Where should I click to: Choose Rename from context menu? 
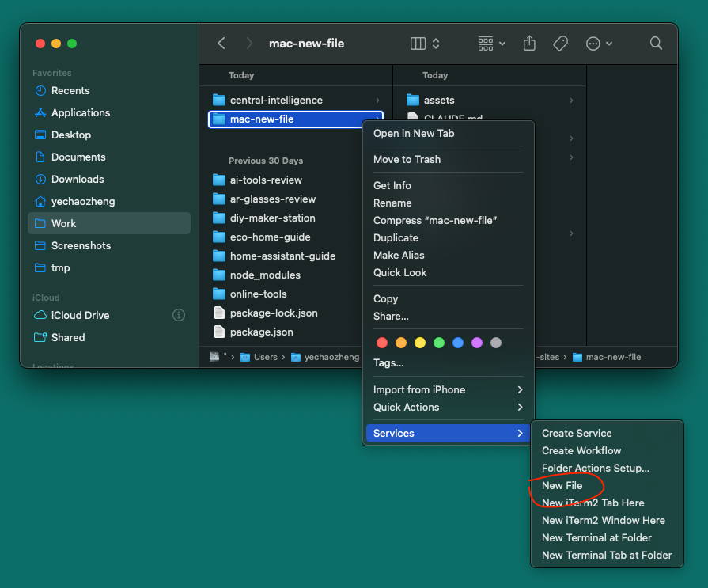(x=448, y=203)
